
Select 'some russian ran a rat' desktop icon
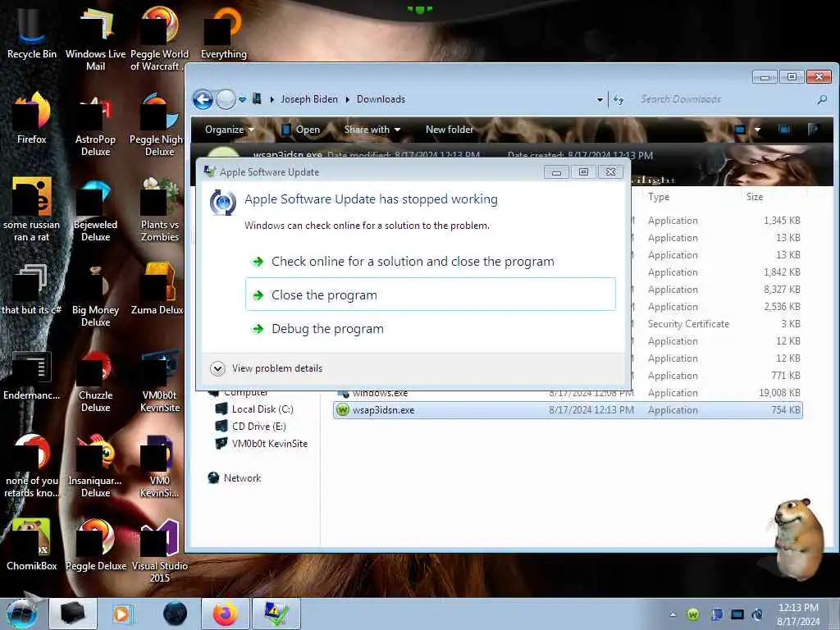click(x=31, y=210)
